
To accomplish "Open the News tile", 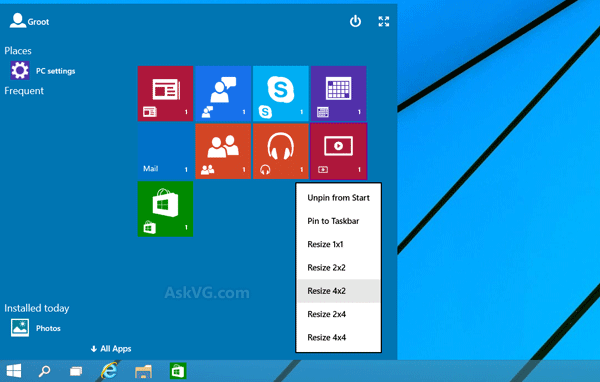I will click(165, 93).
